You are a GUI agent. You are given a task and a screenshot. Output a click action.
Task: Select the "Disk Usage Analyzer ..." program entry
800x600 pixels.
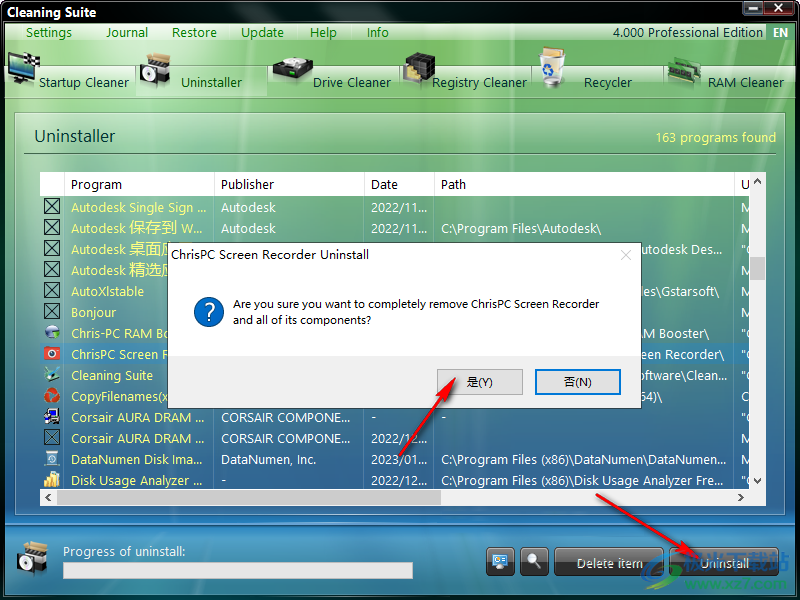[137, 480]
